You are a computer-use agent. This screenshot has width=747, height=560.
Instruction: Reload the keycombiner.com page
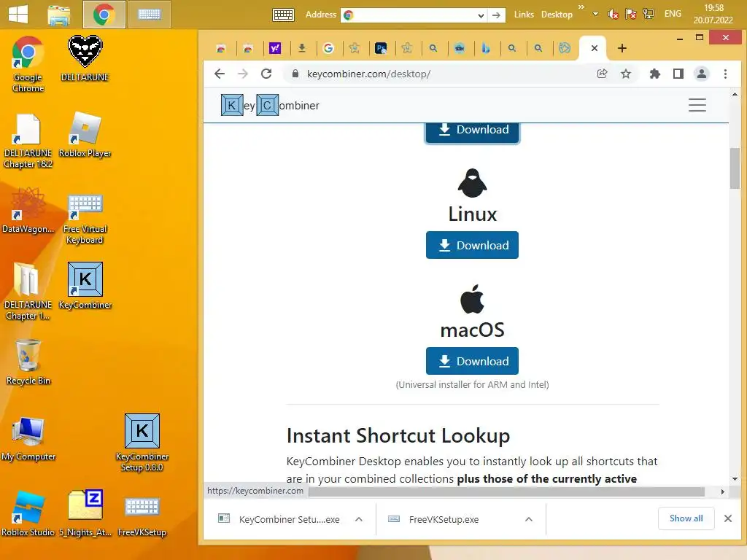pyautogui.click(x=266, y=74)
